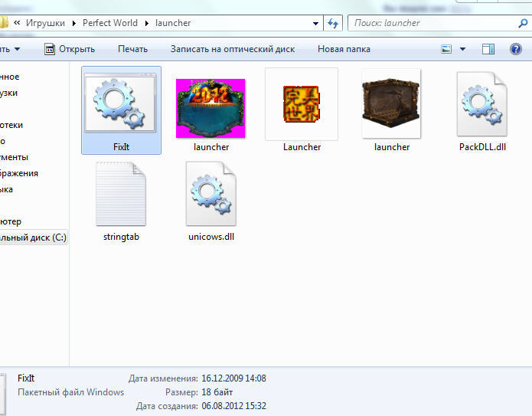Select the unicows.dll file icon
This screenshot has height=416, width=532.
211,195
